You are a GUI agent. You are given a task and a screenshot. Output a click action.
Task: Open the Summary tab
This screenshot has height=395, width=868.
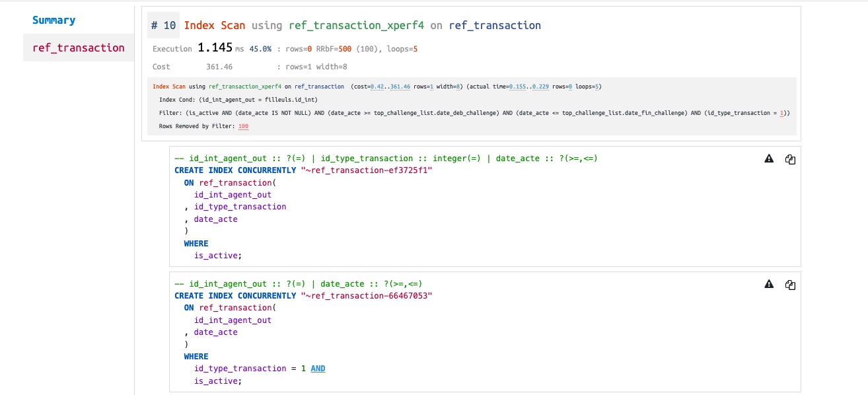[x=54, y=20]
